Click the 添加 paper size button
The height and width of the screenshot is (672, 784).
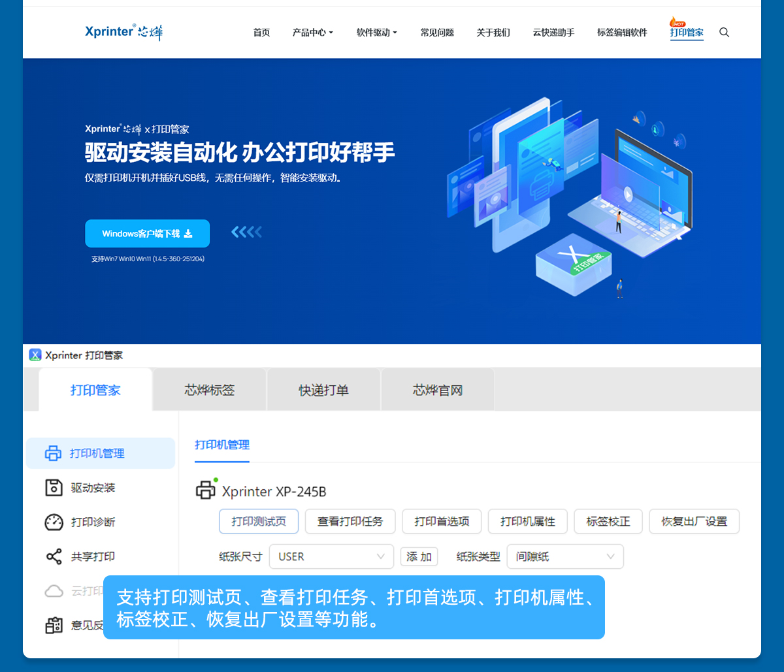(x=419, y=556)
